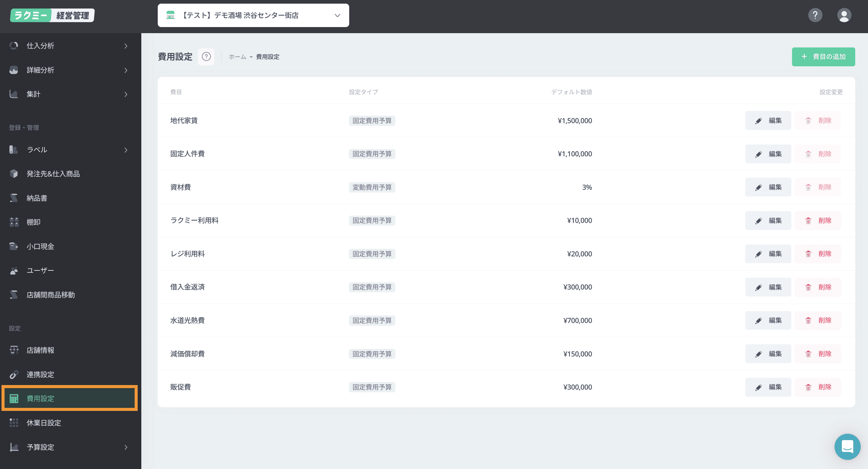Click the ユーザー people icon in sidebar

(x=14, y=270)
